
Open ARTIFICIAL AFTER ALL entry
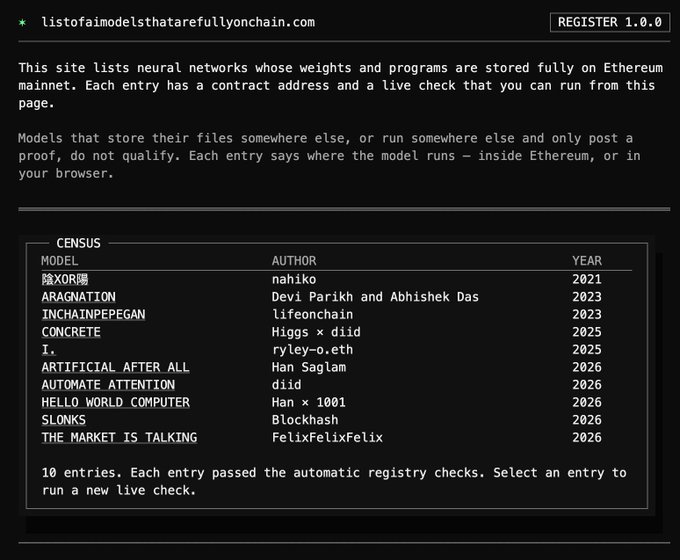(x=115, y=367)
